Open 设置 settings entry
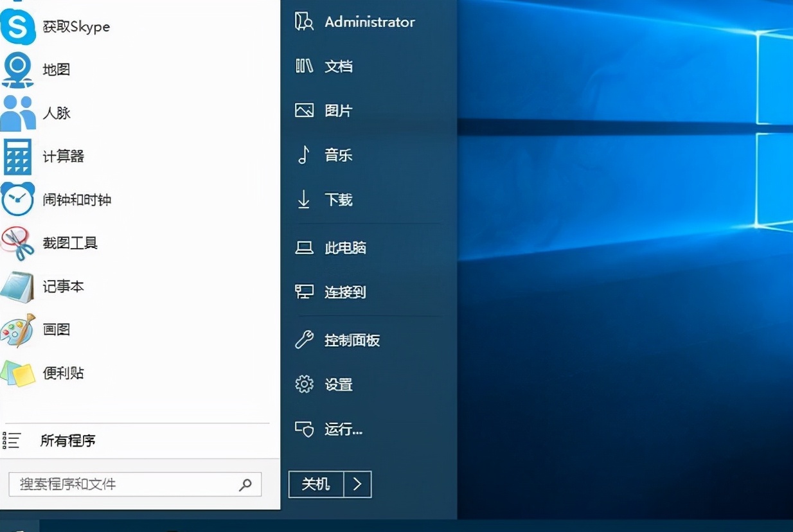Screen dimensions: 793x532 (x=338, y=385)
